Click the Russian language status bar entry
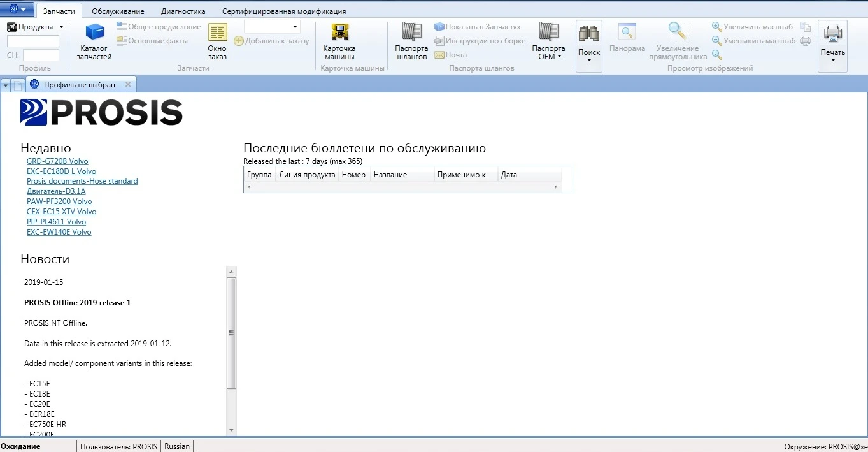Screen dimensions: 868x452 coord(177,446)
